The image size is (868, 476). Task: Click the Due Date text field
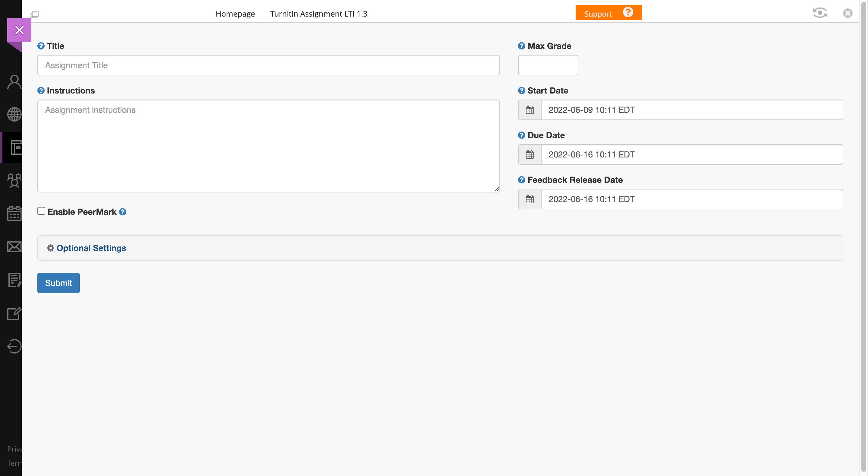pyautogui.click(x=692, y=154)
